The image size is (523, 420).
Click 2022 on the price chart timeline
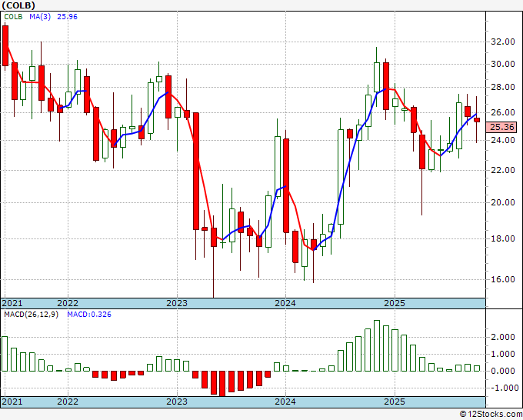pyautogui.click(x=68, y=303)
